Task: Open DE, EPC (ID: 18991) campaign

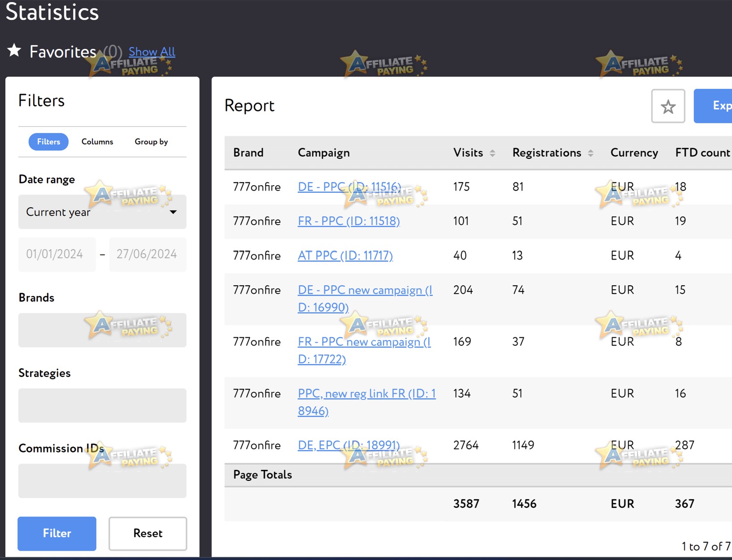Action: tap(349, 445)
